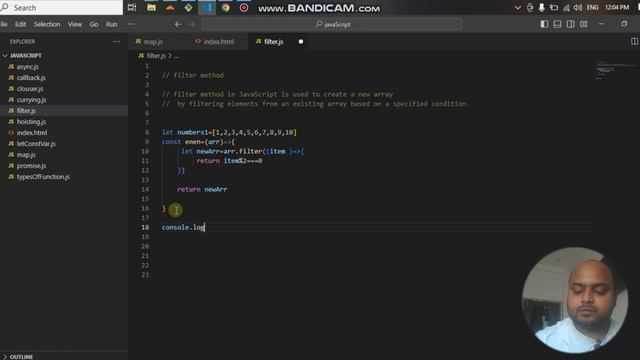640x360 pixels.
Task: Toggle primary side bar layout icon
Action: pos(544,24)
